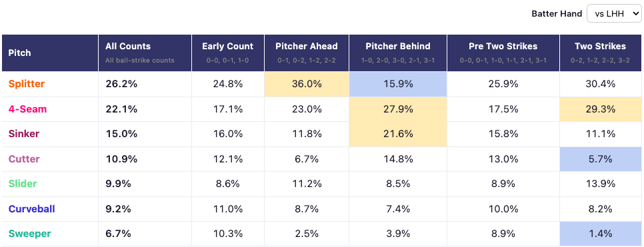Select the Curveball pitch label
Viewport: 644px width, 247px height.
(x=31, y=209)
